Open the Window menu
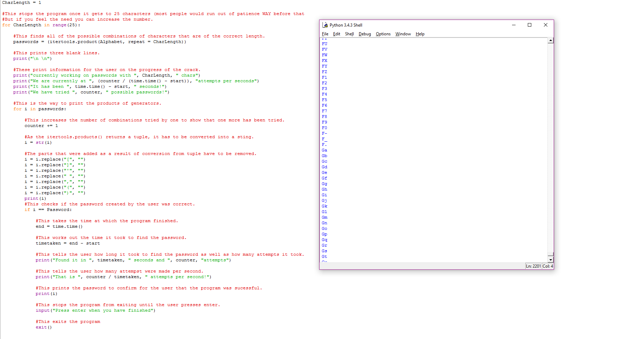The width and height of the screenshot is (644, 339). 403,34
